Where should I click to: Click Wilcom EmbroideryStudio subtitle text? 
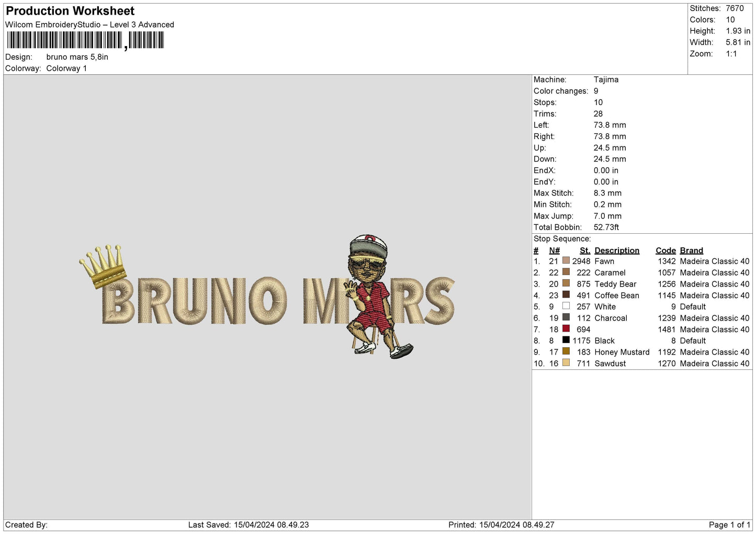[89, 25]
